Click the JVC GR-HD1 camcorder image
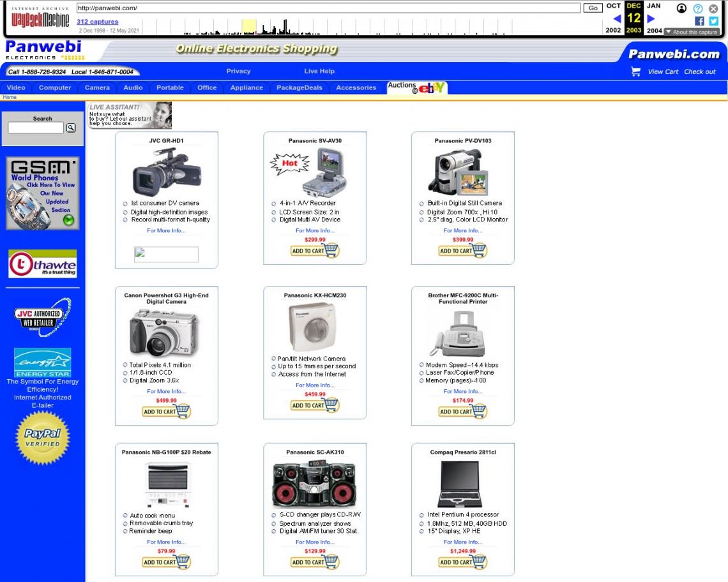728x582 pixels. pyautogui.click(x=167, y=172)
